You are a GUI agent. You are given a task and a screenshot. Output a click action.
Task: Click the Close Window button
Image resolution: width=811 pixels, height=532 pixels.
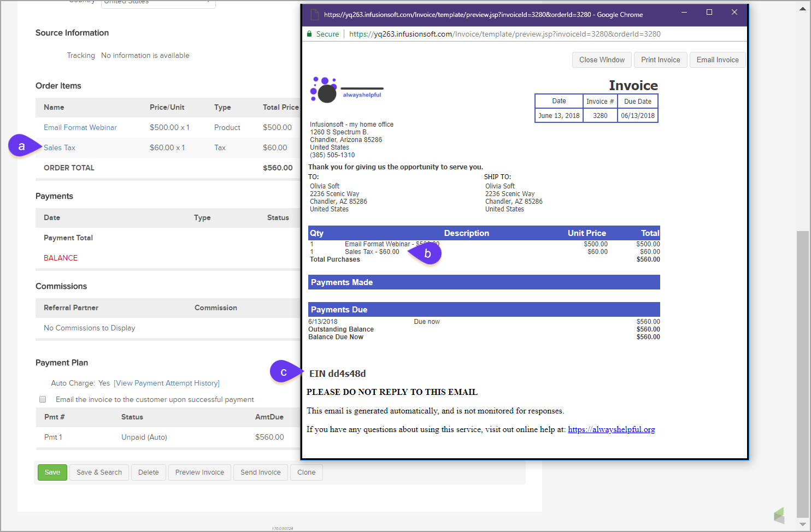(x=602, y=60)
